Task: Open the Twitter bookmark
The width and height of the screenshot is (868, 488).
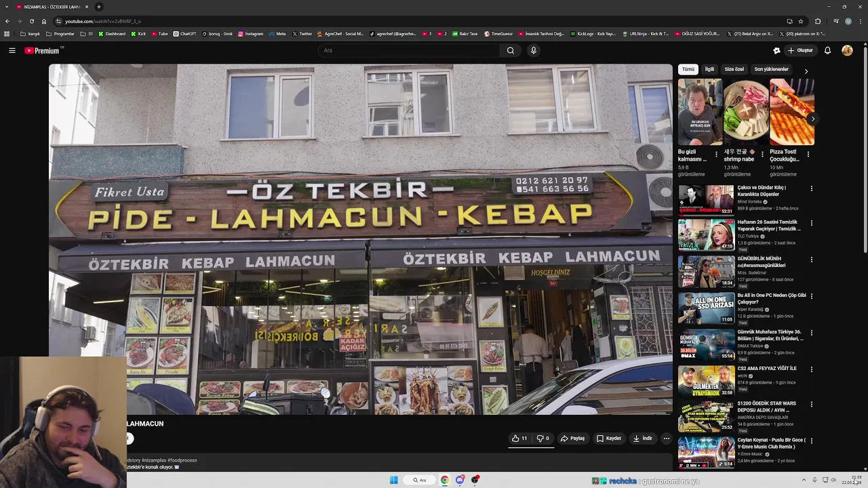Action: click(x=302, y=33)
